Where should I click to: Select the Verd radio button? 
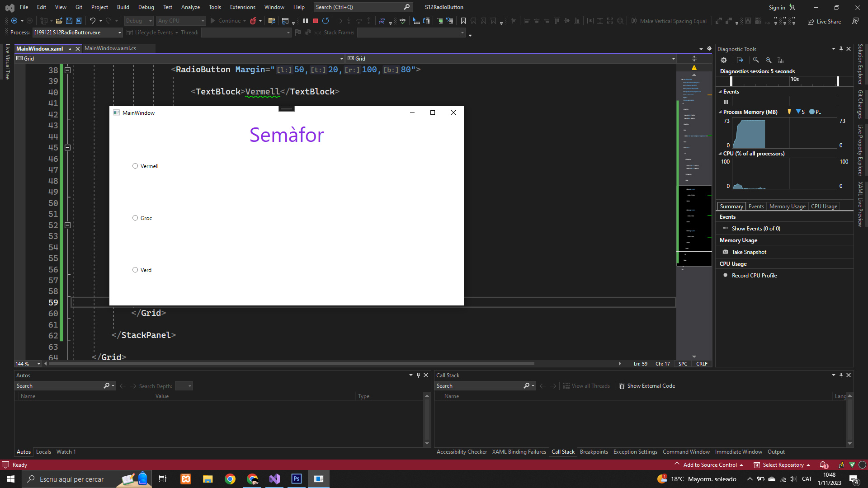pyautogui.click(x=135, y=270)
